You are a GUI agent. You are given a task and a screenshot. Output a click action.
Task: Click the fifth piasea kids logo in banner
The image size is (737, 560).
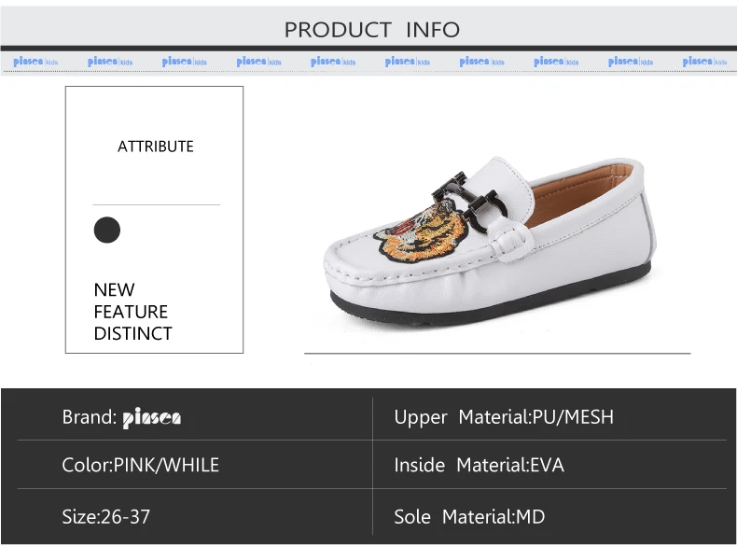(333, 62)
